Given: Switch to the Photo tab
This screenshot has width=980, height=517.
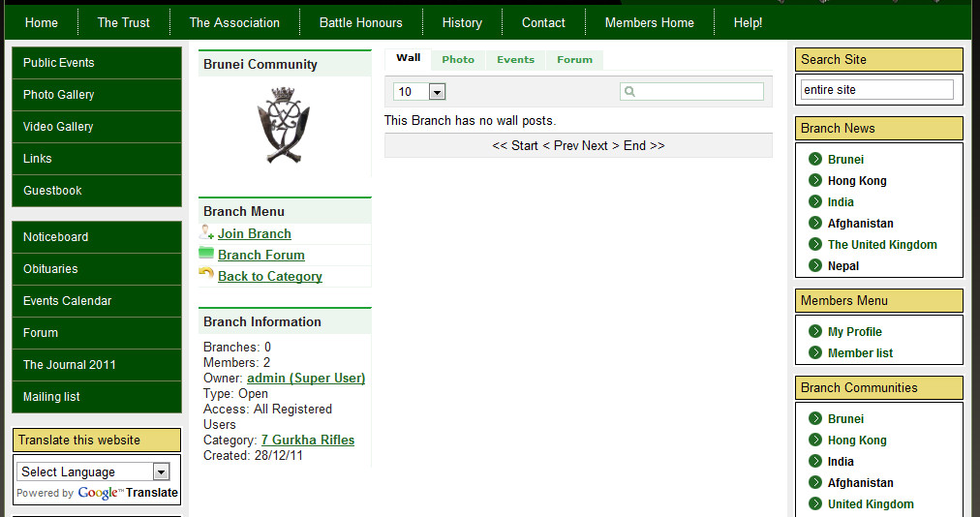Looking at the screenshot, I should point(458,60).
